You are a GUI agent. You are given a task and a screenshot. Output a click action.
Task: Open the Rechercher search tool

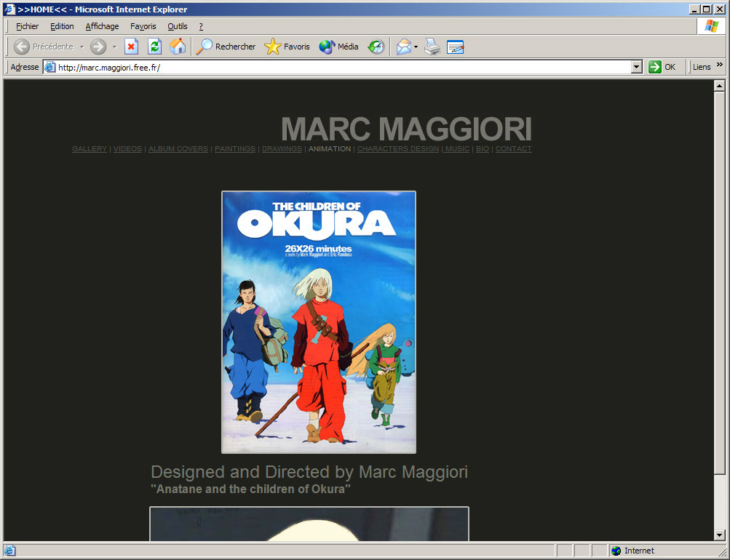[226, 47]
